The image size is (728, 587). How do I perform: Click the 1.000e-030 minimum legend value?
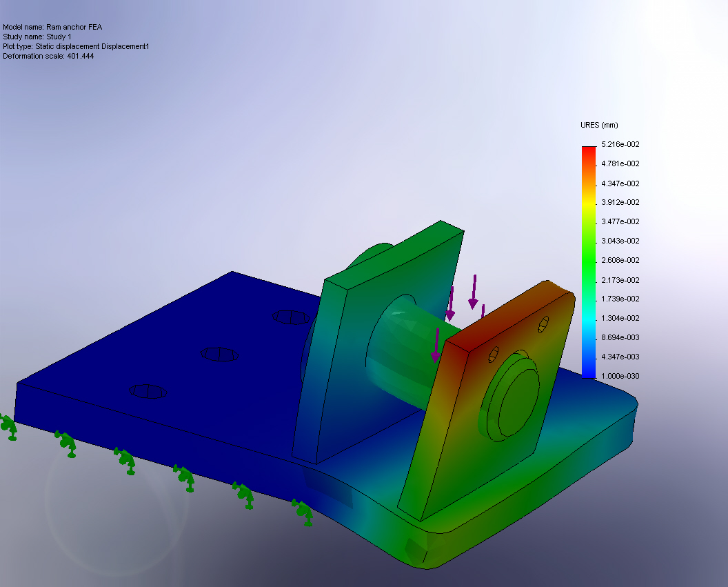(620, 376)
